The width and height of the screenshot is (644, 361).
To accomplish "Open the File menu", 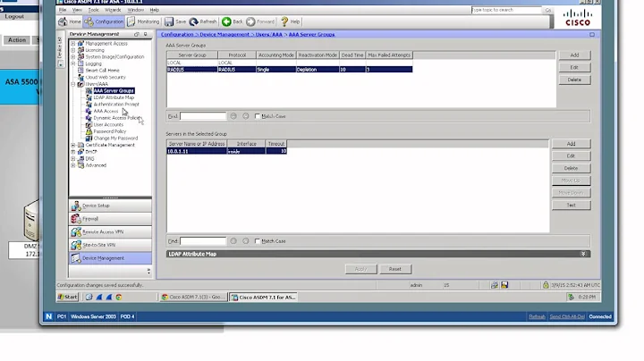I will click(x=63, y=10).
